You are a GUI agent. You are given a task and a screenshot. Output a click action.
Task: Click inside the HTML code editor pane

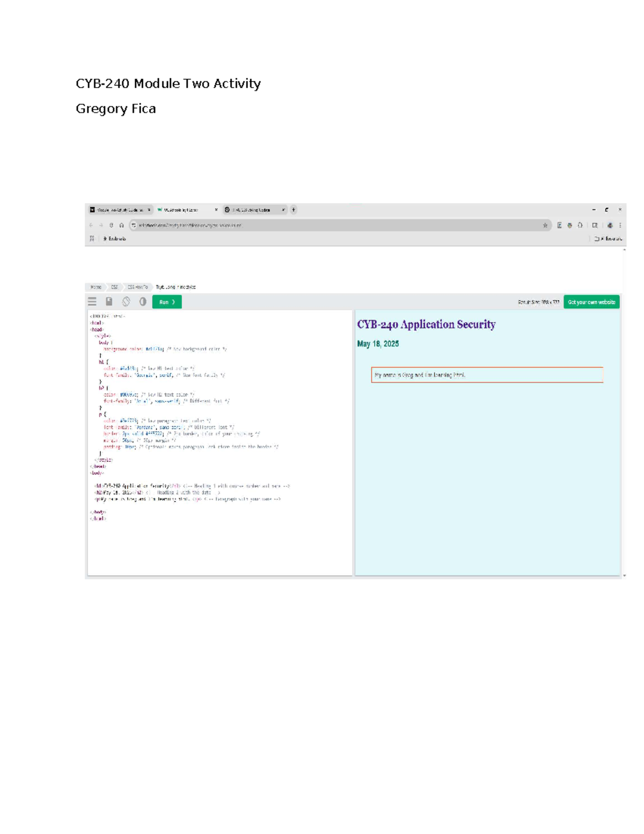219,443
